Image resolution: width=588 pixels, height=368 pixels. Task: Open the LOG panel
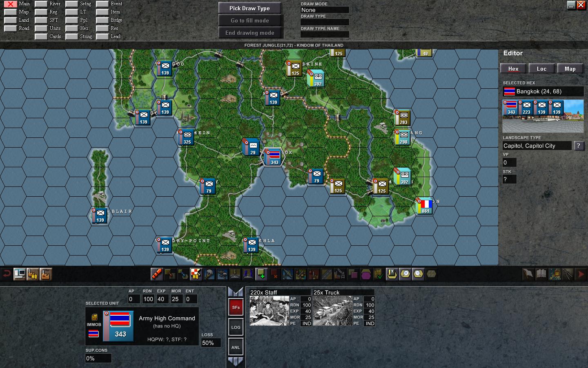tap(236, 327)
